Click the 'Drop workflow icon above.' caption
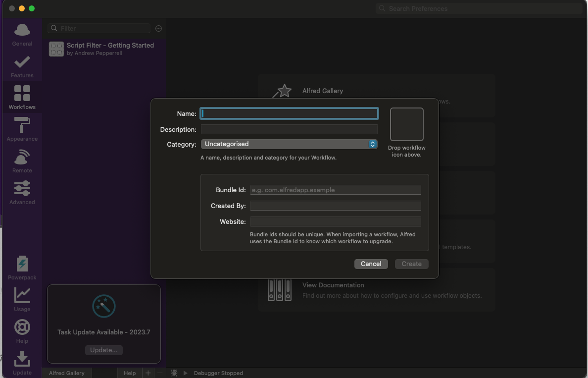This screenshot has height=378, width=588. point(407,151)
